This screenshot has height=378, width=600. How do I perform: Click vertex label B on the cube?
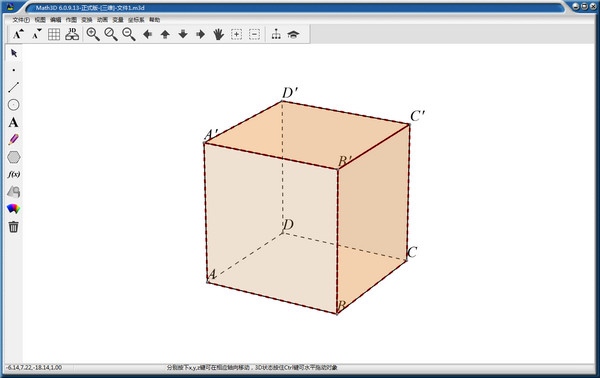point(341,306)
